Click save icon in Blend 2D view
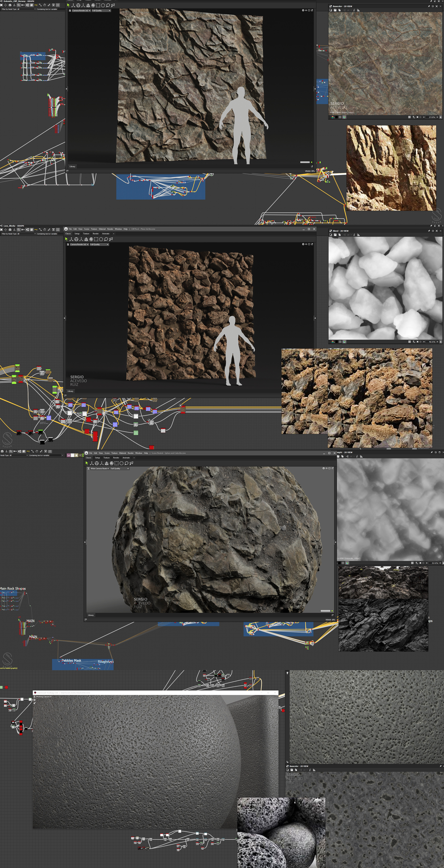This screenshot has height=868, width=444. 335,235
